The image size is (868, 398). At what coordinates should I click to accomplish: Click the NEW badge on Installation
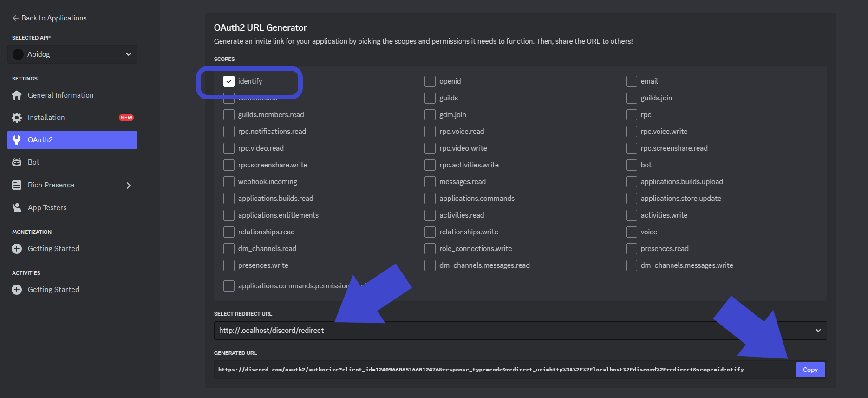[x=126, y=118]
